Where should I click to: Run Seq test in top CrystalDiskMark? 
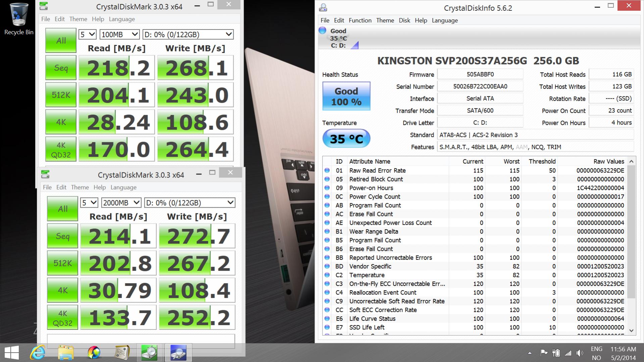61,68
